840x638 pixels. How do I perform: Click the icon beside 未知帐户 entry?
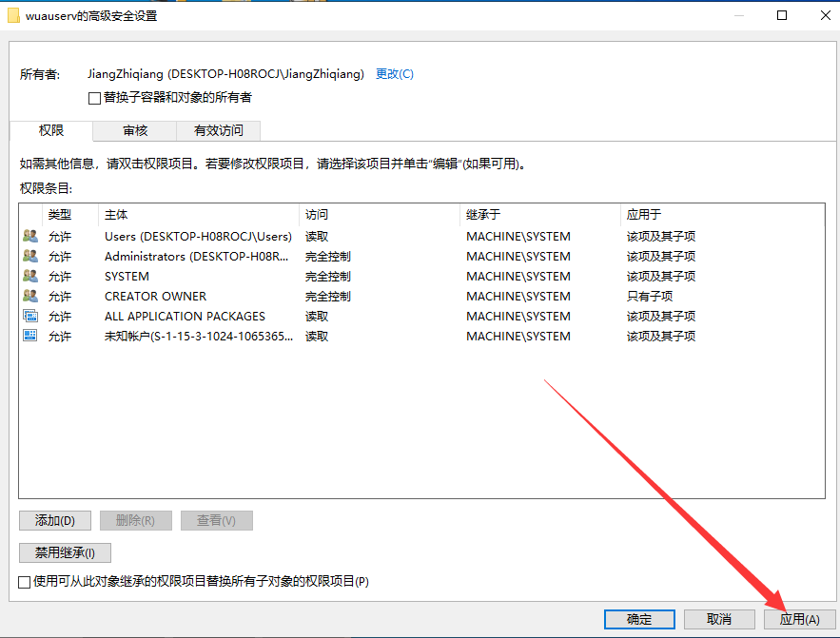coord(30,336)
